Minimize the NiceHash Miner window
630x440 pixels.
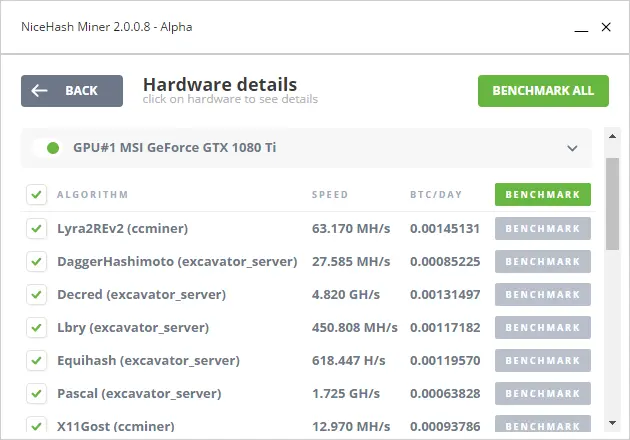[x=581, y=30]
